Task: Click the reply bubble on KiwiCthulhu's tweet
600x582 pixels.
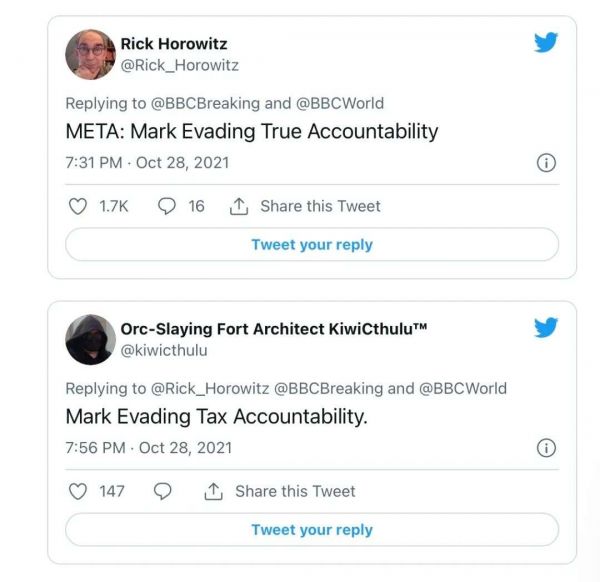Action: pyautogui.click(x=164, y=491)
